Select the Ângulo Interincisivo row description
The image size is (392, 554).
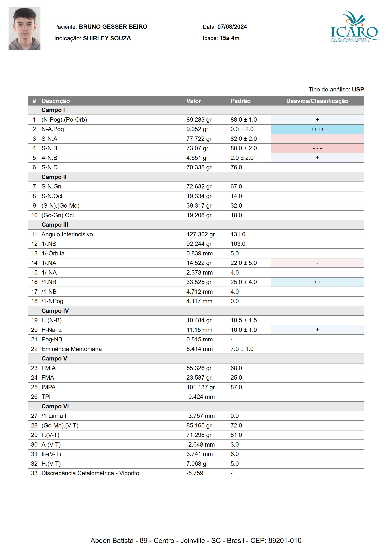[x=67, y=234]
